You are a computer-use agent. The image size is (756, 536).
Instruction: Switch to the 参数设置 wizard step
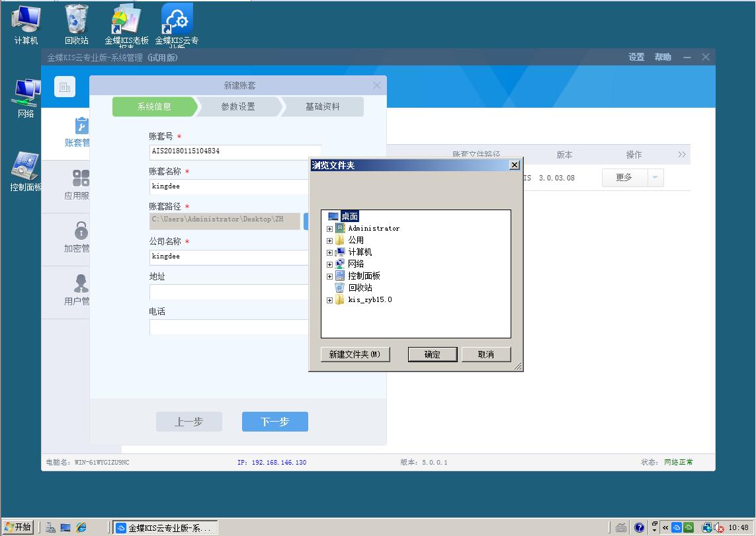coord(238,106)
